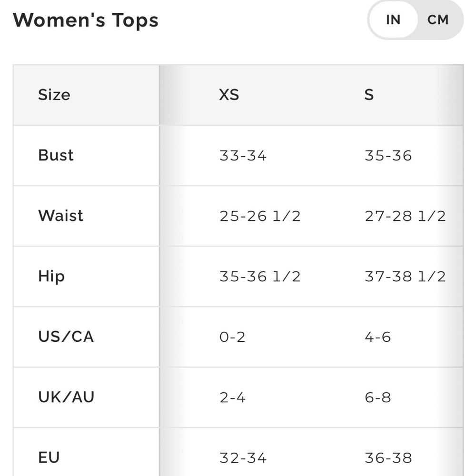Select the XS column header
The height and width of the screenshot is (476, 476).
[229, 95]
